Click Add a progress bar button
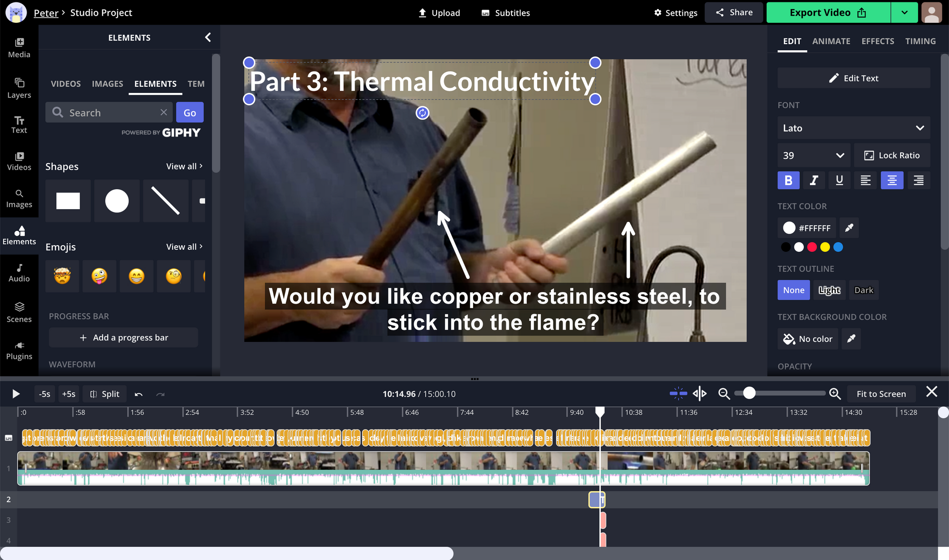Image resolution: width=949 pixels, height=560 pixels. coord(123,338)
